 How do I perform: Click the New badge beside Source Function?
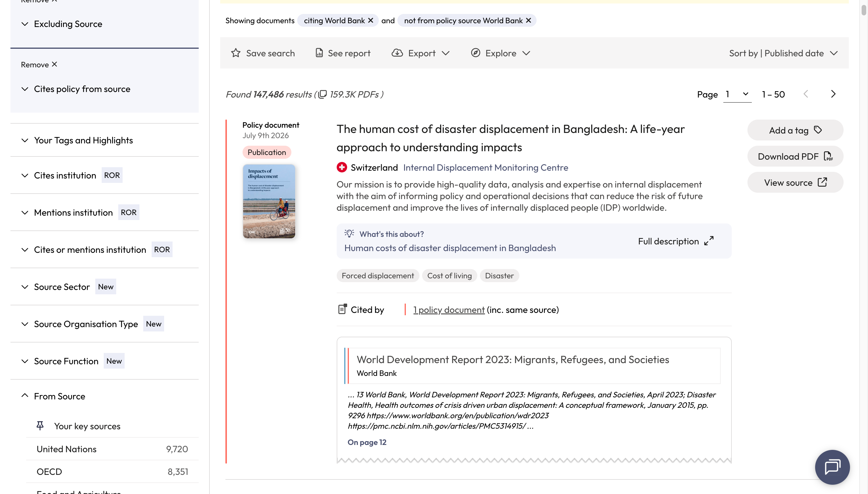114,361
